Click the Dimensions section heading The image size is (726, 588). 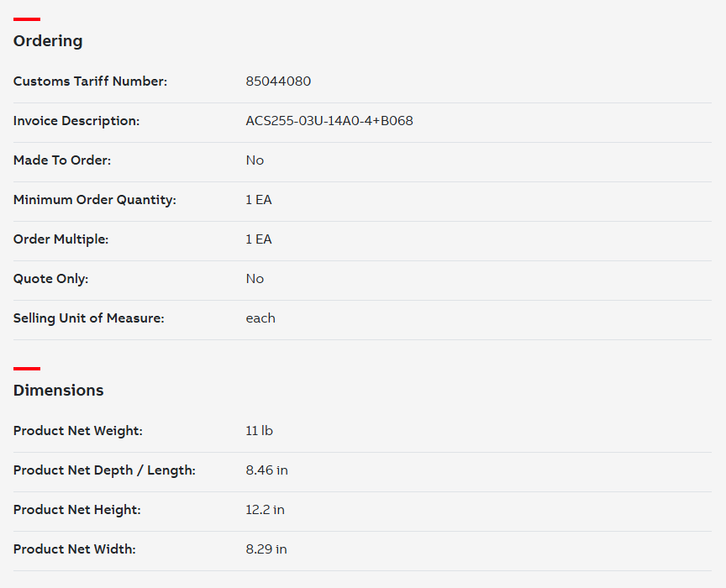tap(59, 391)
